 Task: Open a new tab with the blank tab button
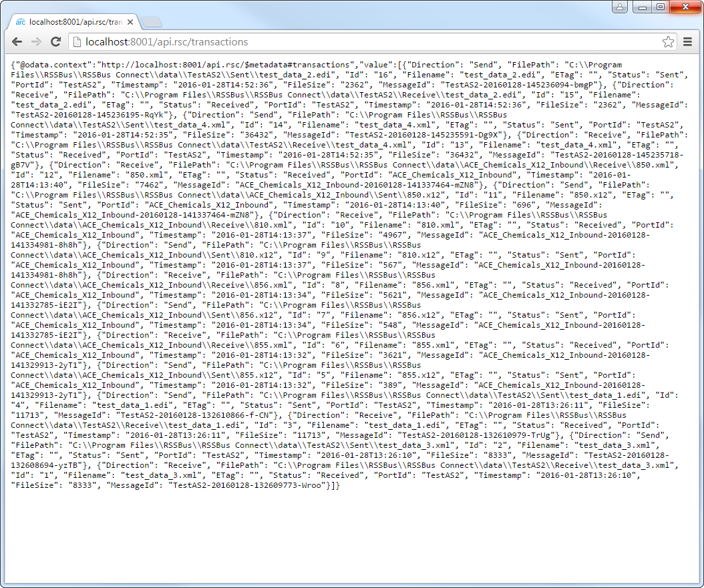coord(152,23)
